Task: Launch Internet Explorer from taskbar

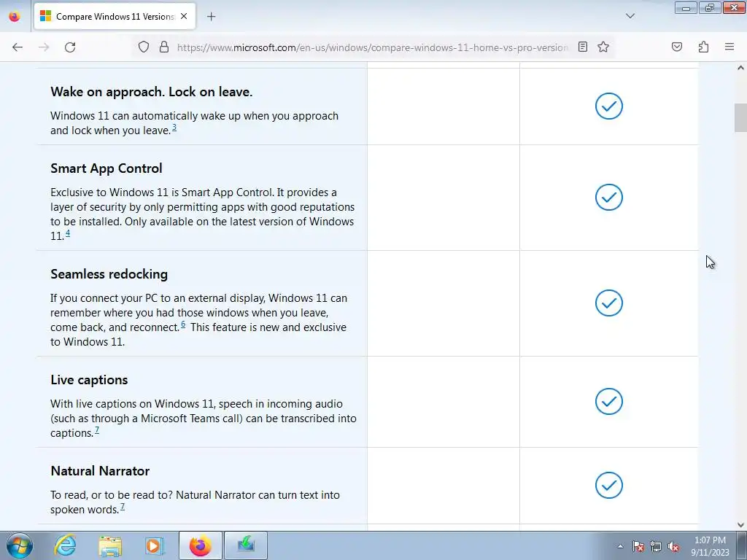Action: [65, 545]
